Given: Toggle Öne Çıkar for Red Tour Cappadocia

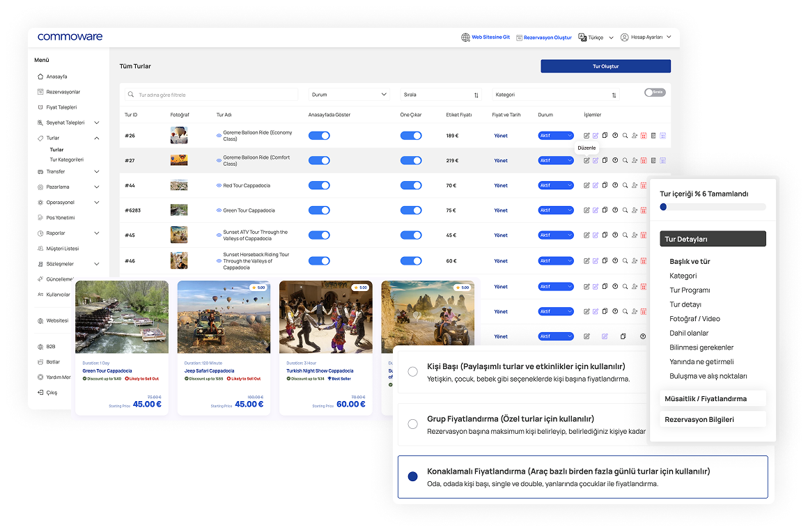Looking at the screenshot, I should point(411,186).
